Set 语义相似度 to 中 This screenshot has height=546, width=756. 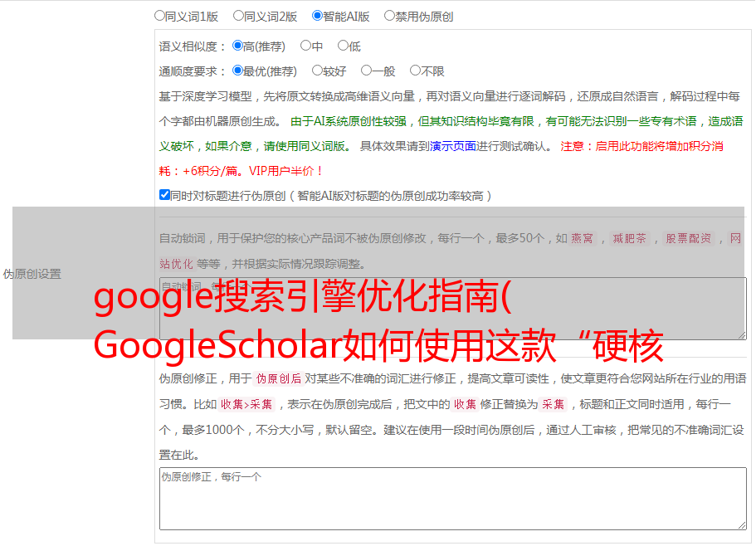click(x=305, y=46)
